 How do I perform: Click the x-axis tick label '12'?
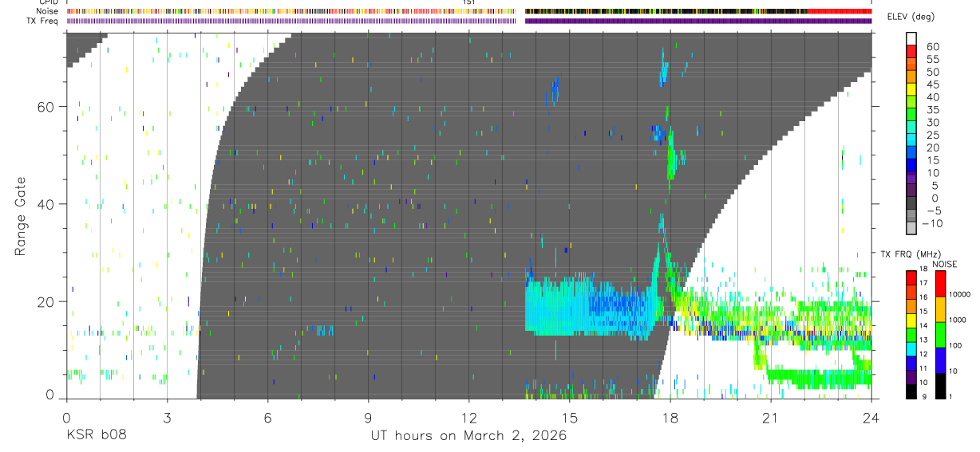(x=469, y=417)
